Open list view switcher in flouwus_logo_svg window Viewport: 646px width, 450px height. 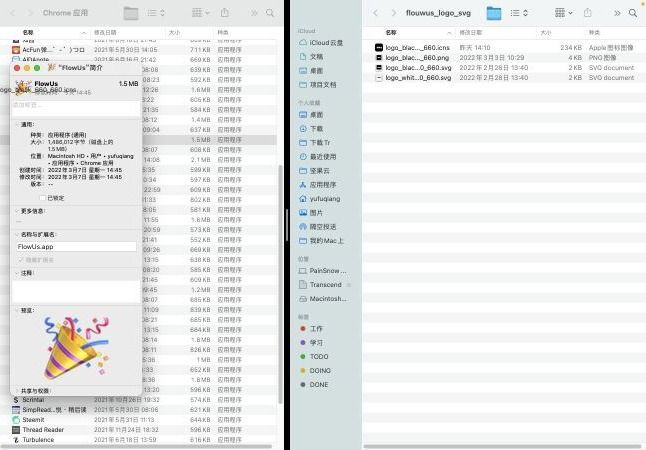click(519, 13)
